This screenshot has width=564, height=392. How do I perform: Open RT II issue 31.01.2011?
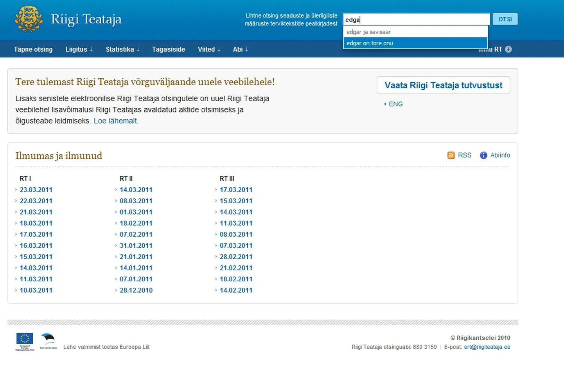136,245
